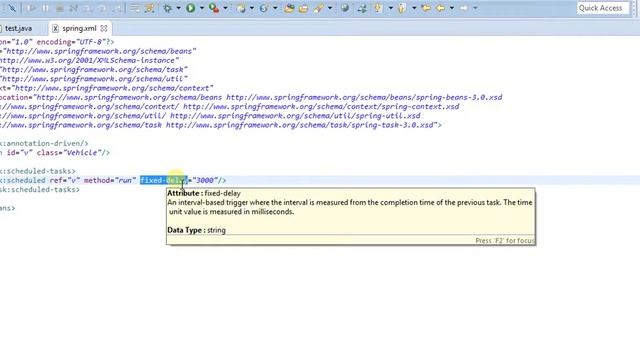Click the "Data Type : string" tooltip line
The image size is (640, 360).
click(196, 230)
